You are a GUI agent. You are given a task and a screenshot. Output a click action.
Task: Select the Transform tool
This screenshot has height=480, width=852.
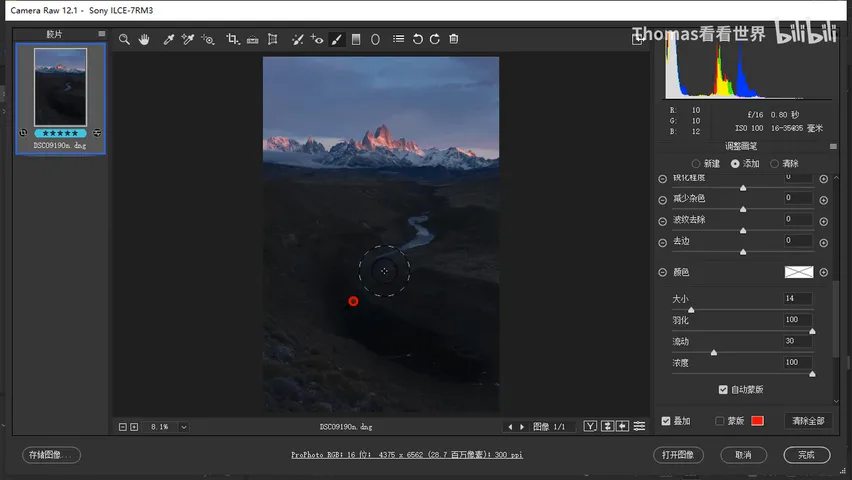point(273,39)
